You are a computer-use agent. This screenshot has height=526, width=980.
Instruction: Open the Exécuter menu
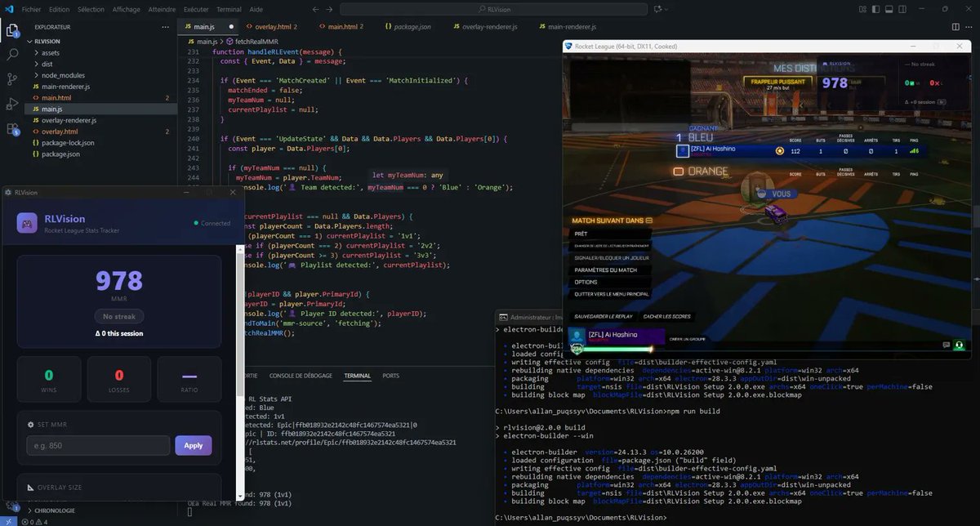point(197,9)
